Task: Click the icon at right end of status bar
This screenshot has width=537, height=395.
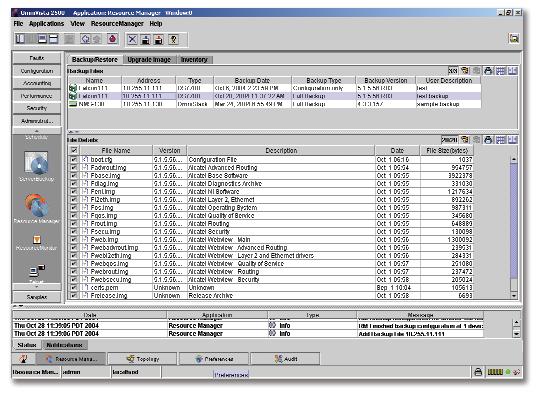Action: tap(516, 372)
